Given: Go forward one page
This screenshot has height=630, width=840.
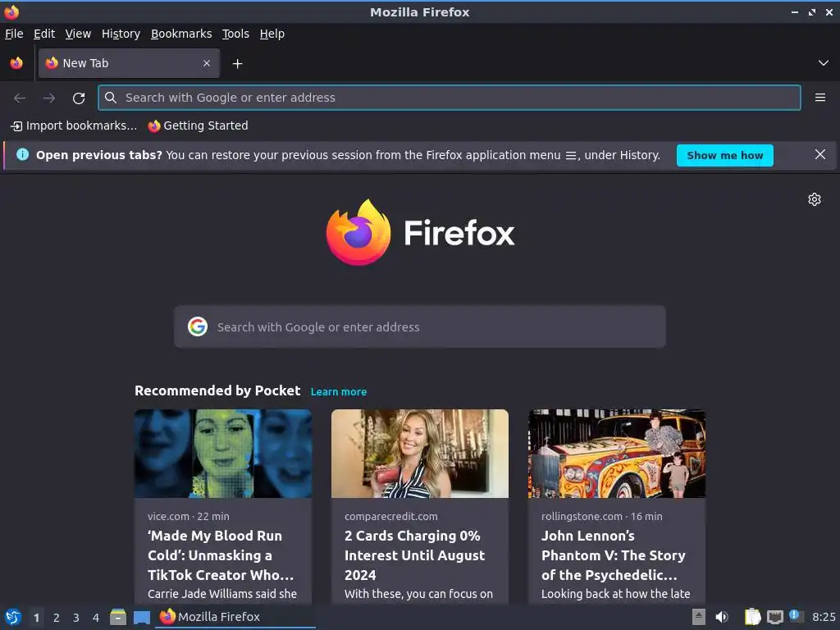Looking at the screenshot, I should 49,98.
